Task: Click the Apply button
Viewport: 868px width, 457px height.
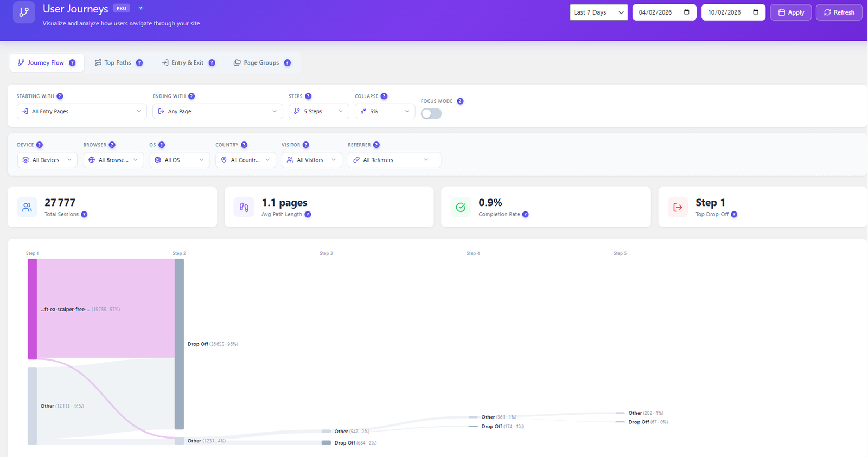Action: (790, 12)
